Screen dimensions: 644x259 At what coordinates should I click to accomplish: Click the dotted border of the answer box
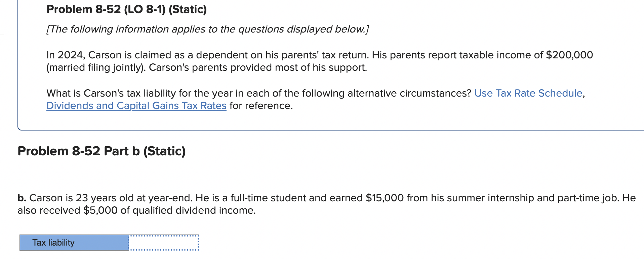164,236
